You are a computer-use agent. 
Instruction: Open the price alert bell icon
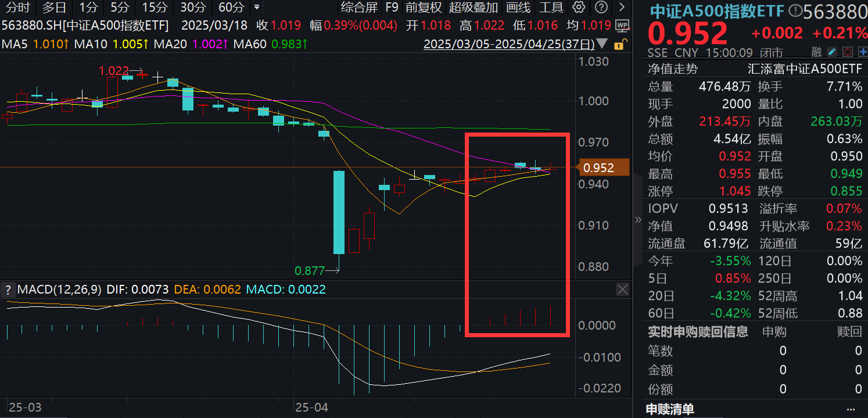tap(848, 52)
